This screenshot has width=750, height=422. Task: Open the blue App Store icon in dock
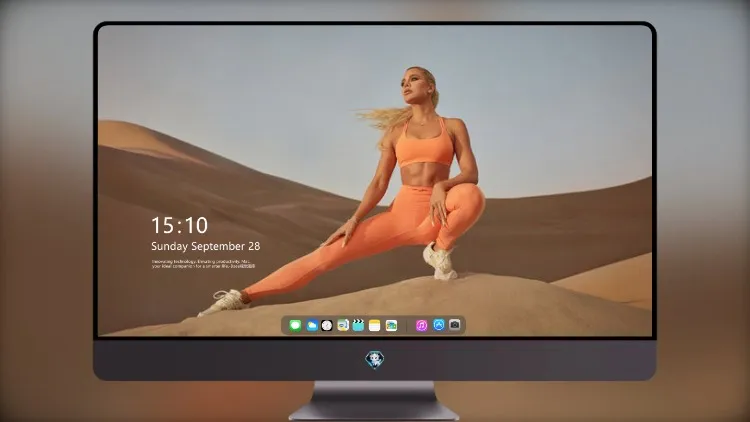439,325
